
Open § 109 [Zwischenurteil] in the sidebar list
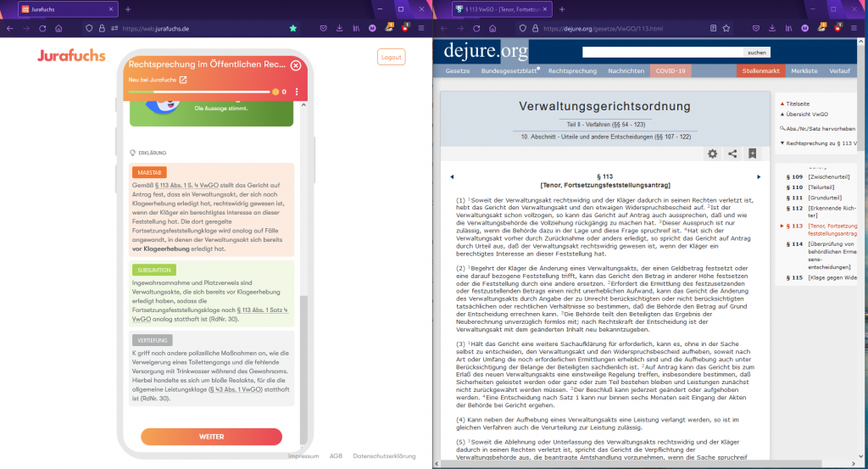(x=818, y=176)
